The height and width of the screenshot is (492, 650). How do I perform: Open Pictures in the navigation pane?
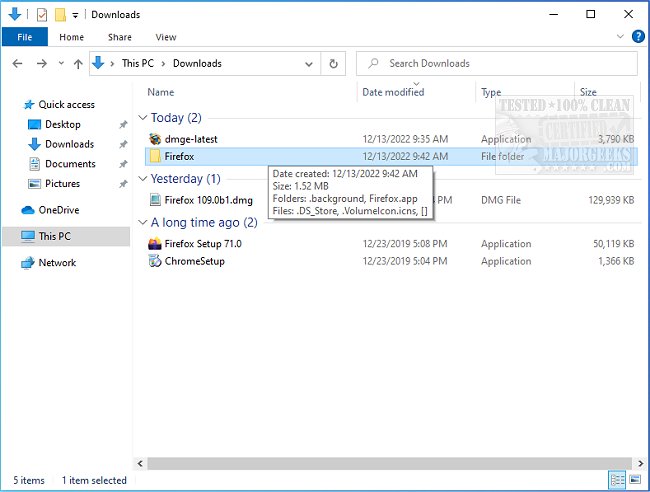pyautogui.click(x=62, y=184)
